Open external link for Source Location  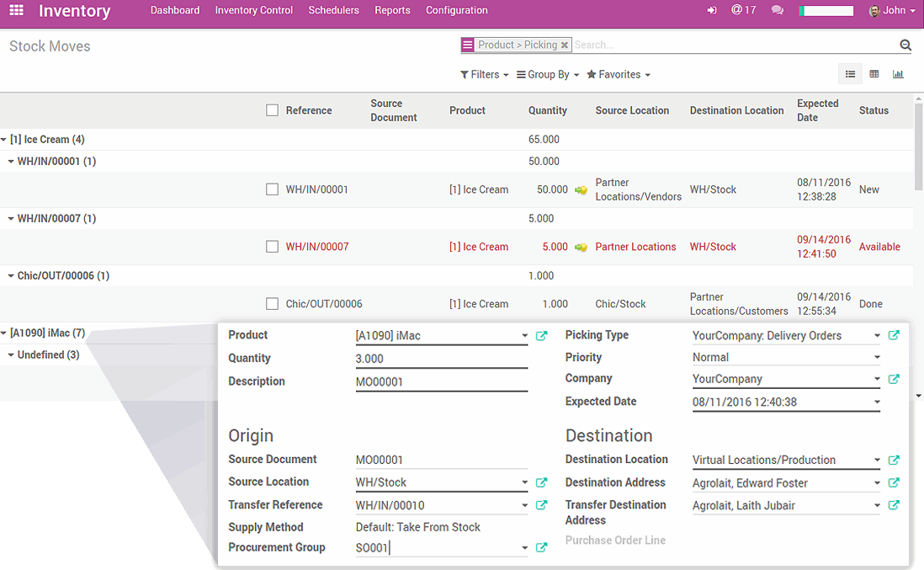[x=542, y=482]
